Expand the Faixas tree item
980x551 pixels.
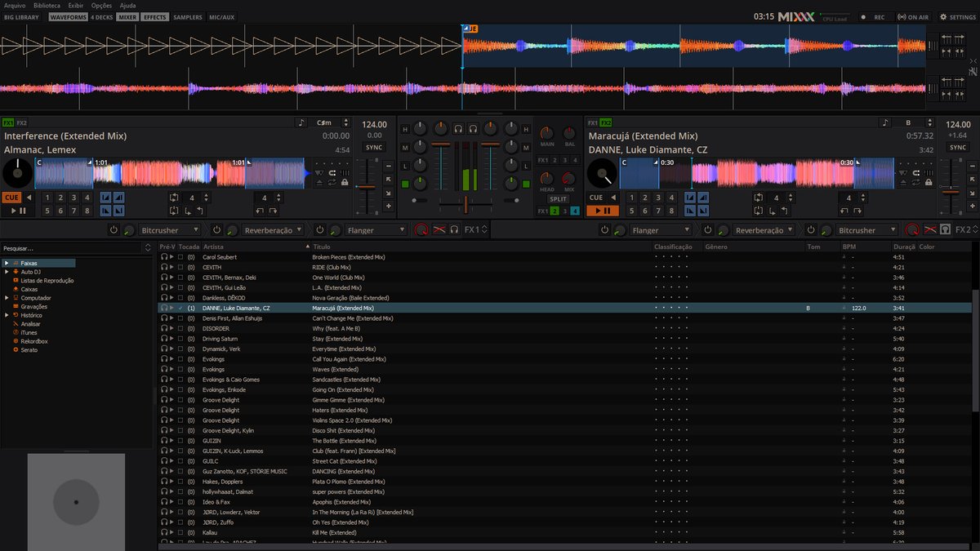(x=5, y=263)
